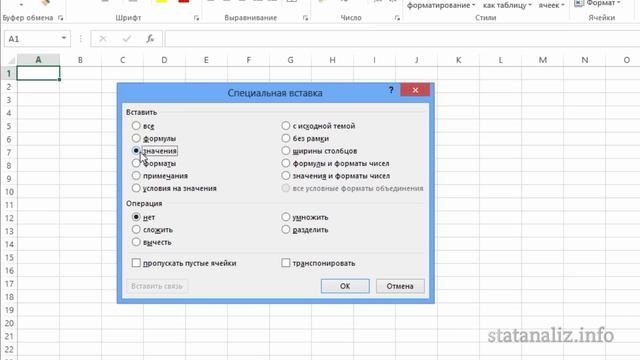Select формулы и форматы чисел option
The height and width of the screenshot is (360, 640).
click(x=286, y=163)
